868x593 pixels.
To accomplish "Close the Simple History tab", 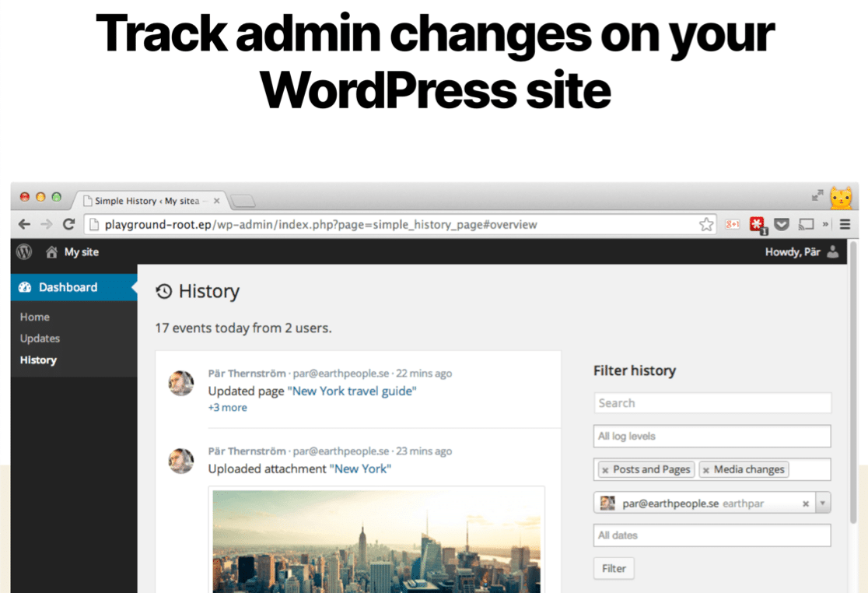I will [x=216, y=201].
